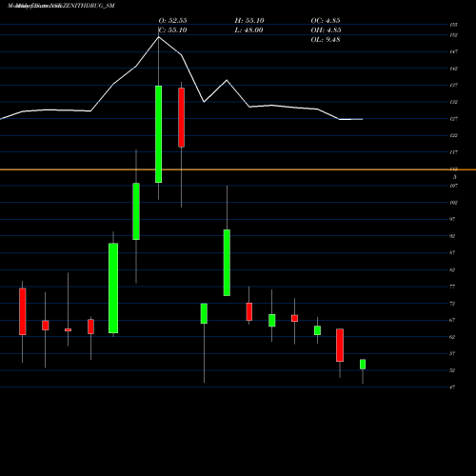
Task: Click the white moving average line peak
Action: [x=159, y=37]
